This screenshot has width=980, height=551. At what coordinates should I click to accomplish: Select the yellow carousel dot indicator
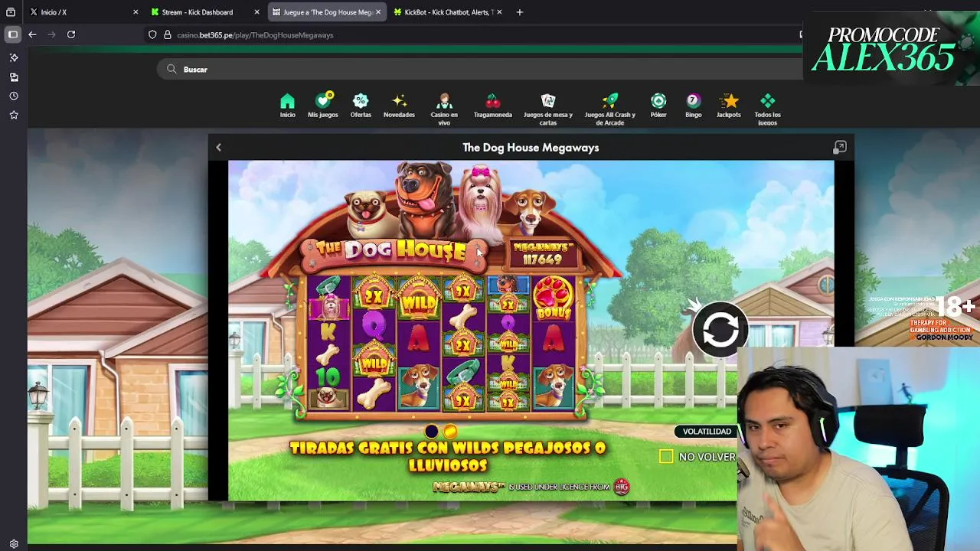point(450,432)
